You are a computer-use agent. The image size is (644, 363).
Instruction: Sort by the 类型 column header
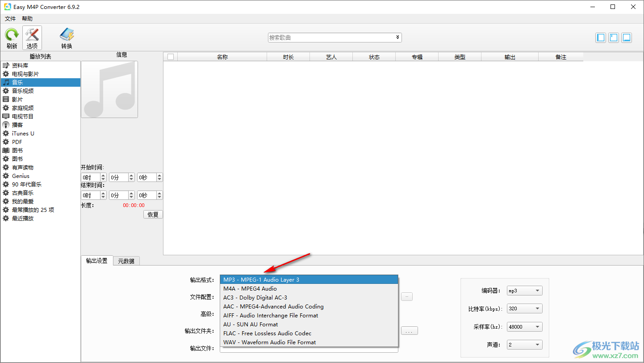pos(460,57)
